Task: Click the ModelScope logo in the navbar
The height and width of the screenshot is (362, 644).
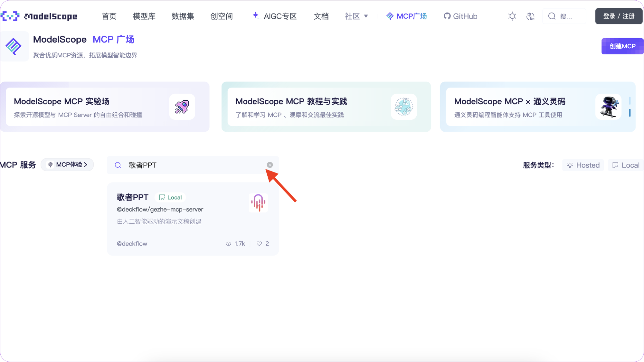Action: (x=39, y=16)
